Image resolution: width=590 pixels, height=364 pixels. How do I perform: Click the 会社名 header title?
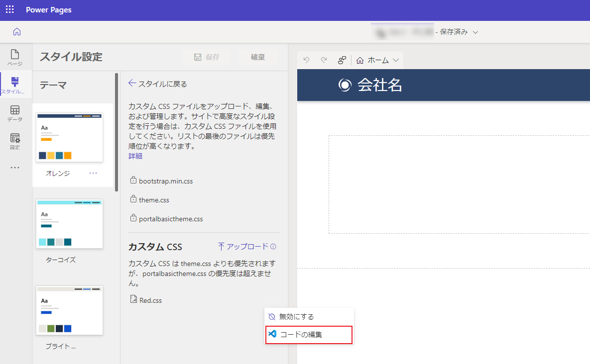(x=380, y=85)
